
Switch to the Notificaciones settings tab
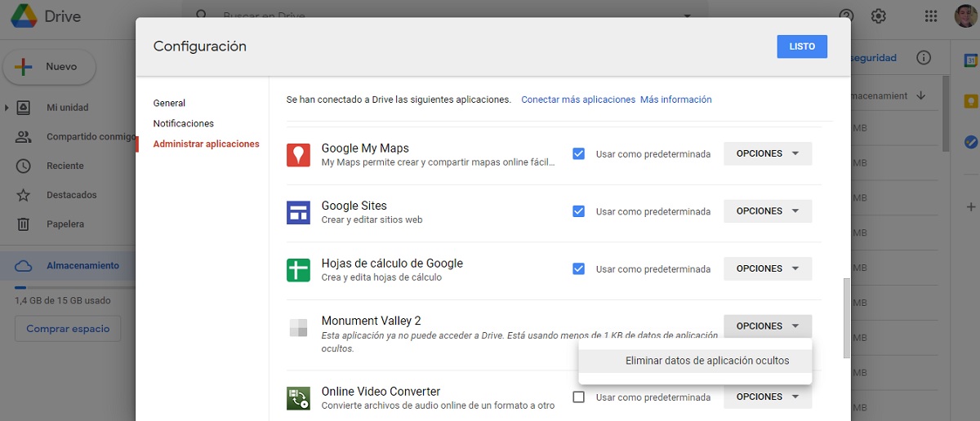click(x=183, y=124)
